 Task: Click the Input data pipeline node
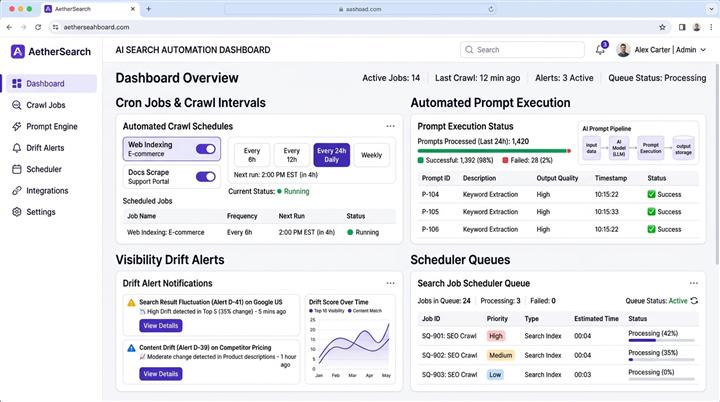coord(591,148)
